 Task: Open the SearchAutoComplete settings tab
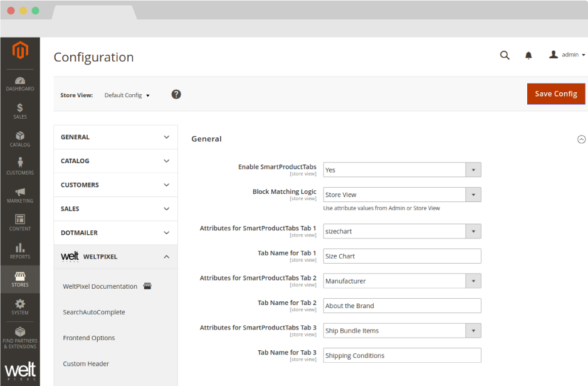pyautogui.click(x=94, y=312)
